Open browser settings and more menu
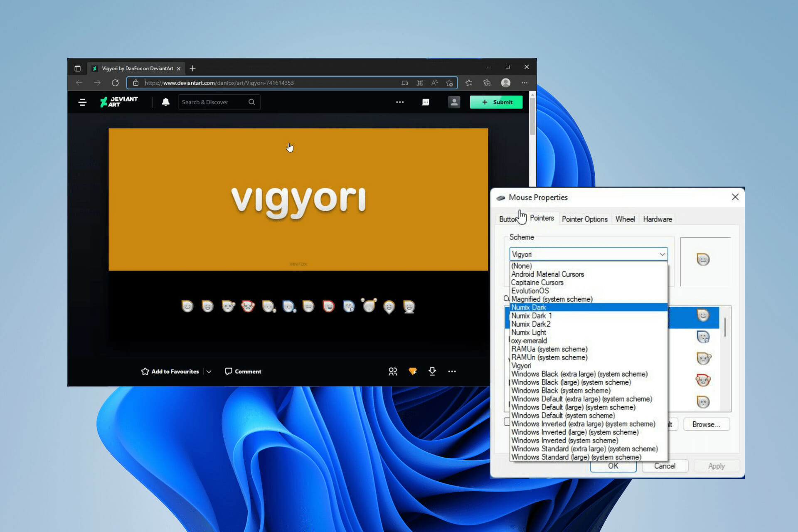Screen dimensions: 798x532 pos(525,83)
